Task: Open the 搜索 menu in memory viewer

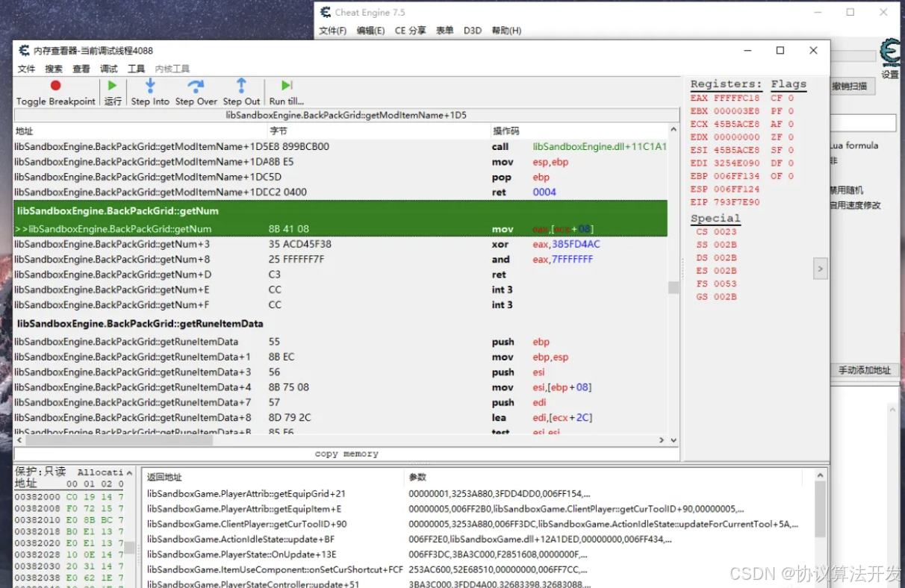Action: point(54,69)
